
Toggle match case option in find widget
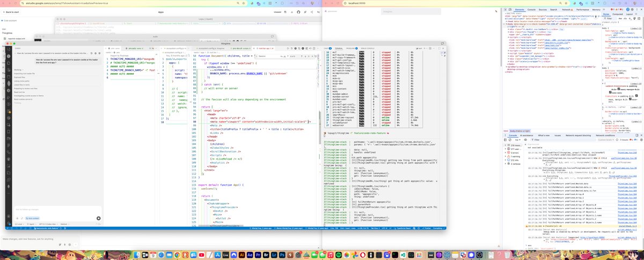coord(282,56)
